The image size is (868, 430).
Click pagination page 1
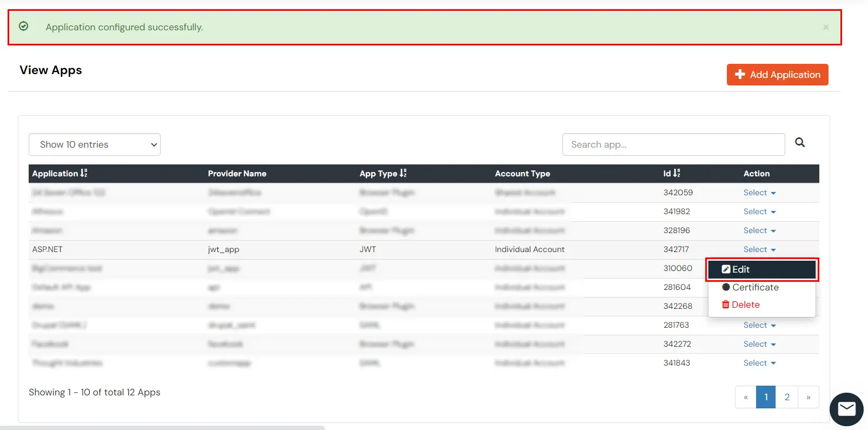766,397
